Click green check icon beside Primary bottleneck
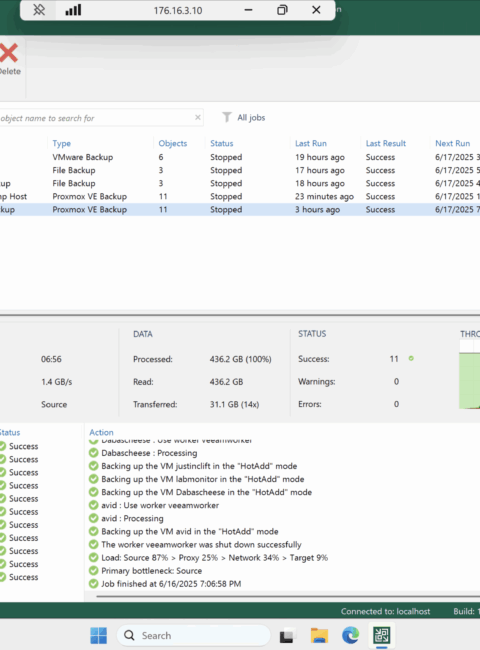The image size is (480, 650). (94, 571)
